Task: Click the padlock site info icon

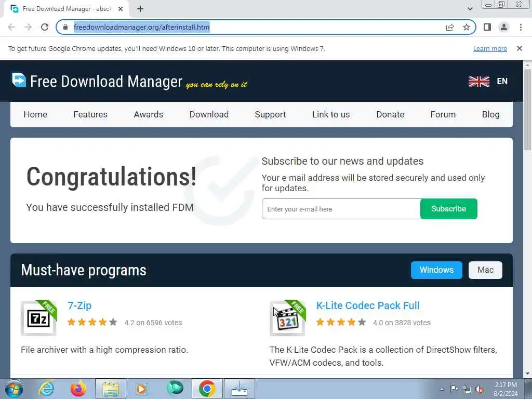Action: point(65,27)
